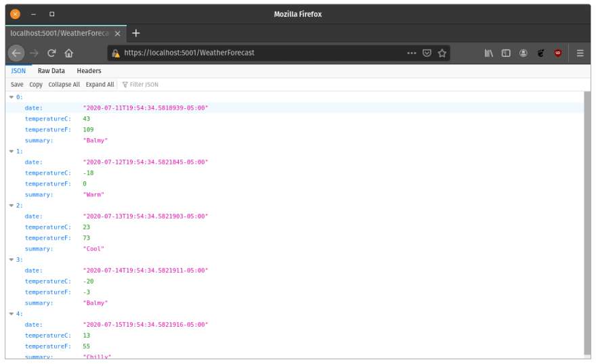Reload the page with the refresh icon

(x=51, y=53)
